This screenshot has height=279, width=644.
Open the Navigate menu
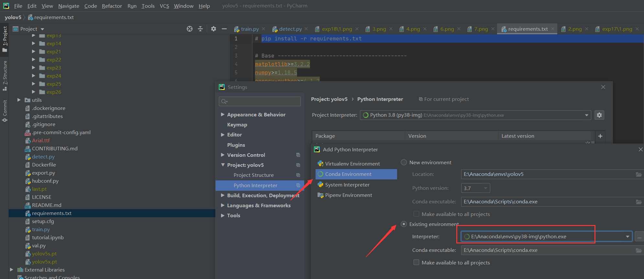(x=69, y=6)
